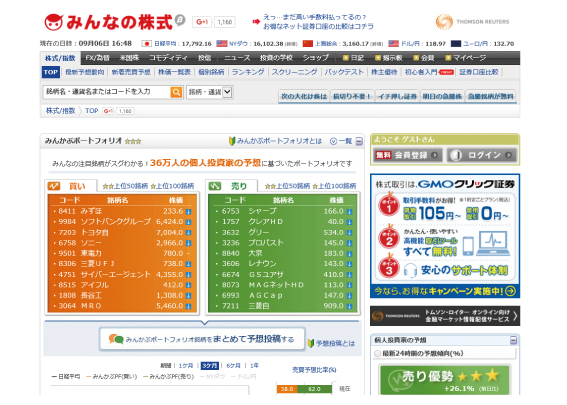Click the leaf icon beside 予想投稿とは
The height and width of the screenshot is (405, 567).
(x=311, y=343)
